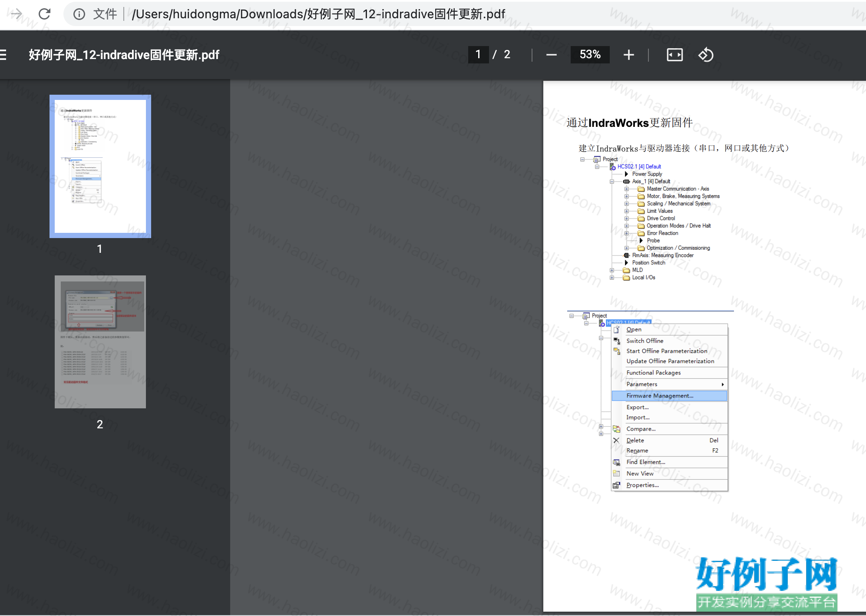The width and height of the screenshot is (866, 616).
Task: Click the MLD folder icon
Action: [626, 270]
